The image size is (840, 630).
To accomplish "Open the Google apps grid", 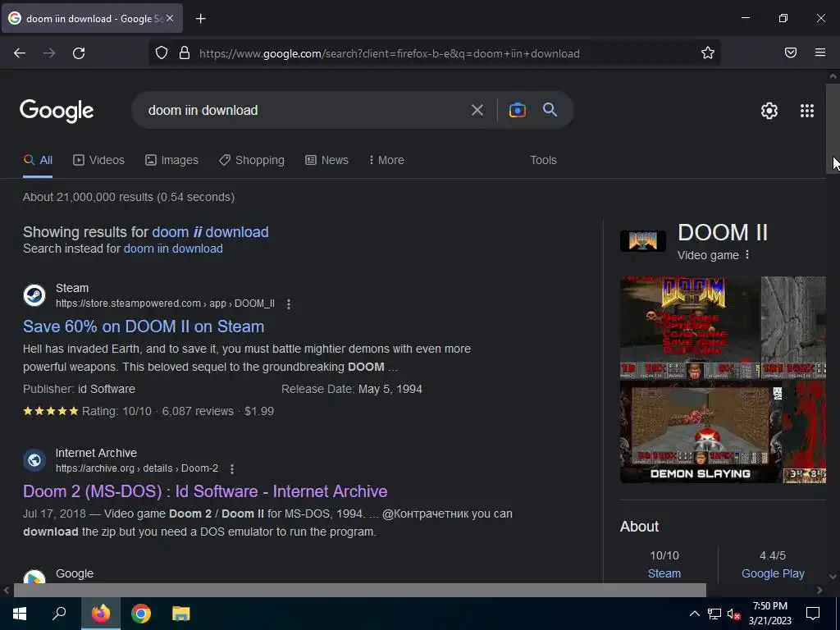I will coord(807,111).
